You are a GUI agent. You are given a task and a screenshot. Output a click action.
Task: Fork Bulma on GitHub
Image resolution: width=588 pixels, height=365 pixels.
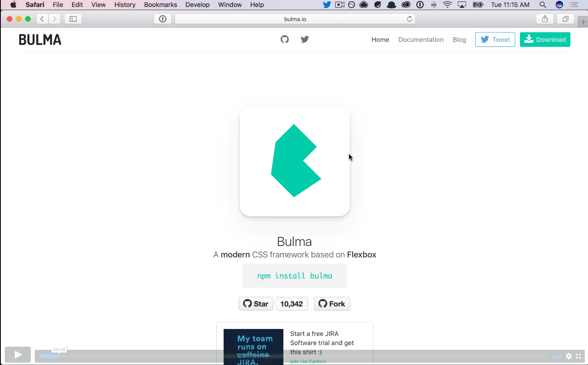(332, 304)
